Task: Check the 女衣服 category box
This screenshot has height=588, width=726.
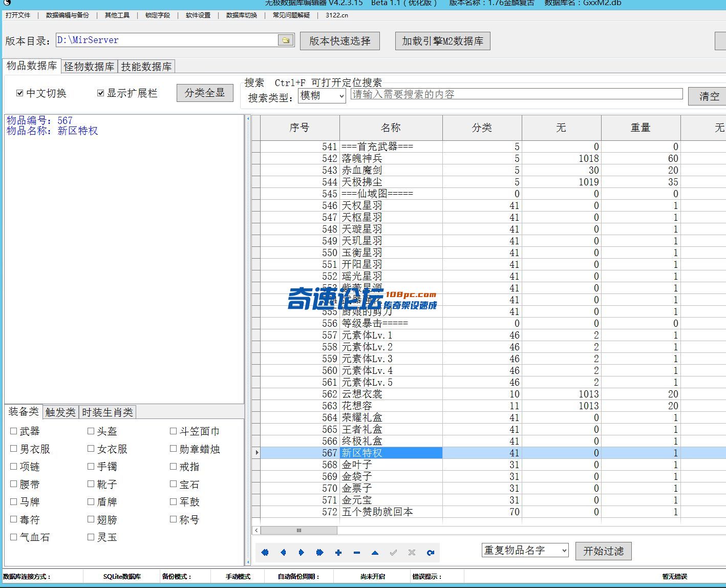Action: point(91,449)
